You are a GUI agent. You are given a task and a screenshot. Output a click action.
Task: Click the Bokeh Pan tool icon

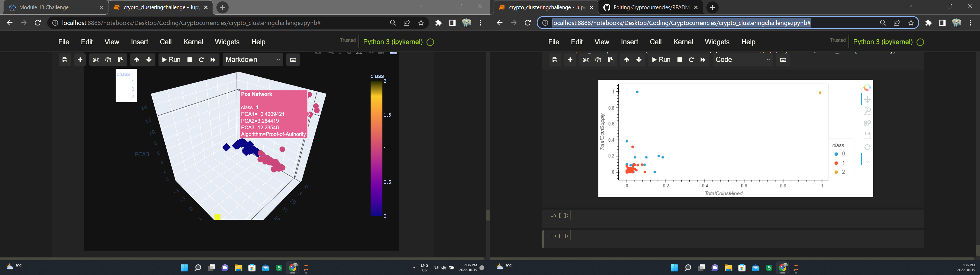point(867,100)
